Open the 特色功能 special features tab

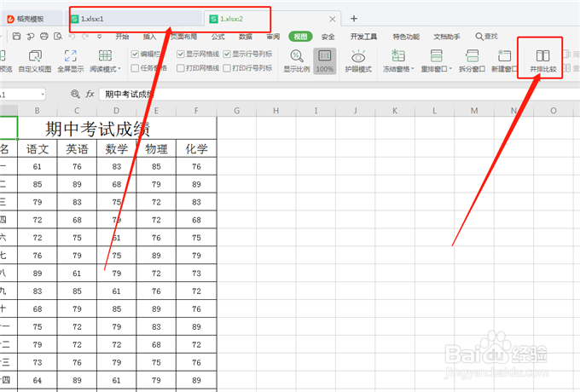pos(406,37)
